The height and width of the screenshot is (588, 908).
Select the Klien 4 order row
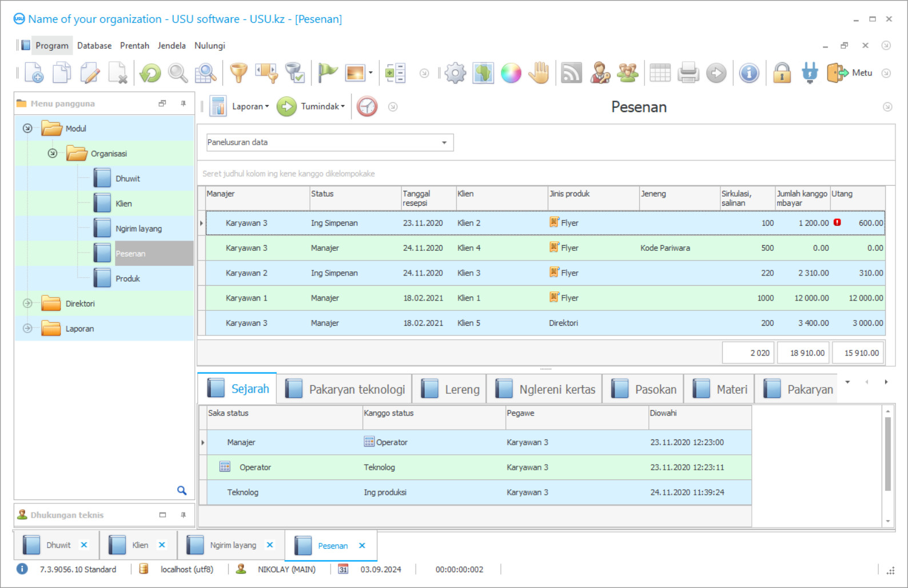(469, 248)
